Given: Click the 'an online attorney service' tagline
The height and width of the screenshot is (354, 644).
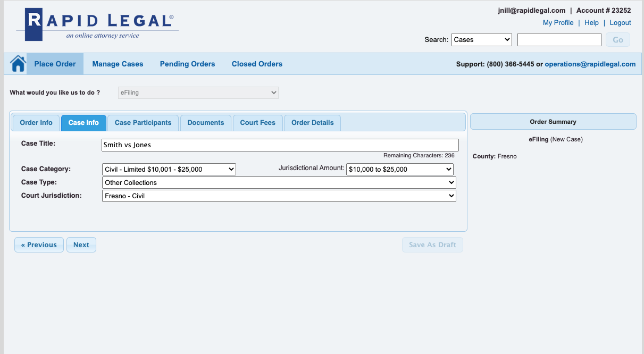Looking at the screenshot, I should [103, 36].
